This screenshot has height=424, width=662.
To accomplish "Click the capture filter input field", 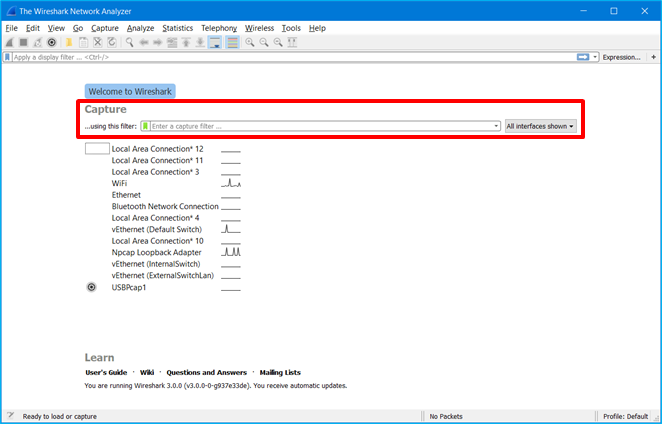I will click(x=322, y=126).
